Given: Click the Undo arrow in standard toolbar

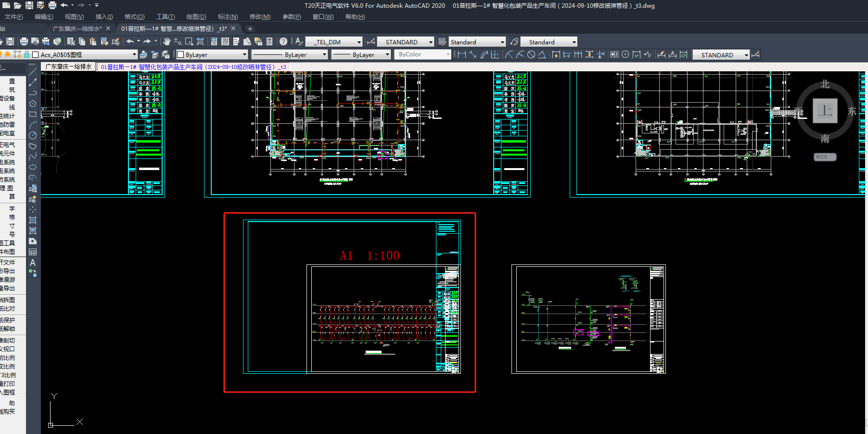Looking at the screenshot, I should coord(130,41).
